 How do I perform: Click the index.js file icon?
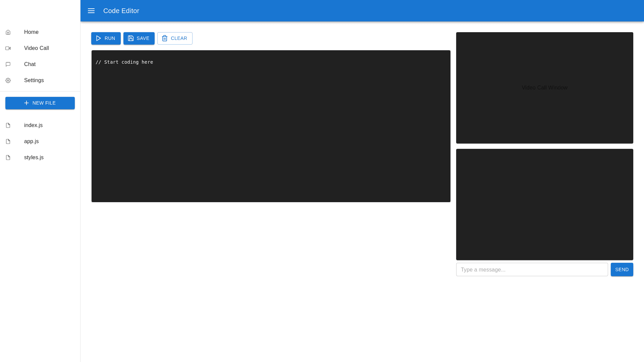[x=8, y=125]
